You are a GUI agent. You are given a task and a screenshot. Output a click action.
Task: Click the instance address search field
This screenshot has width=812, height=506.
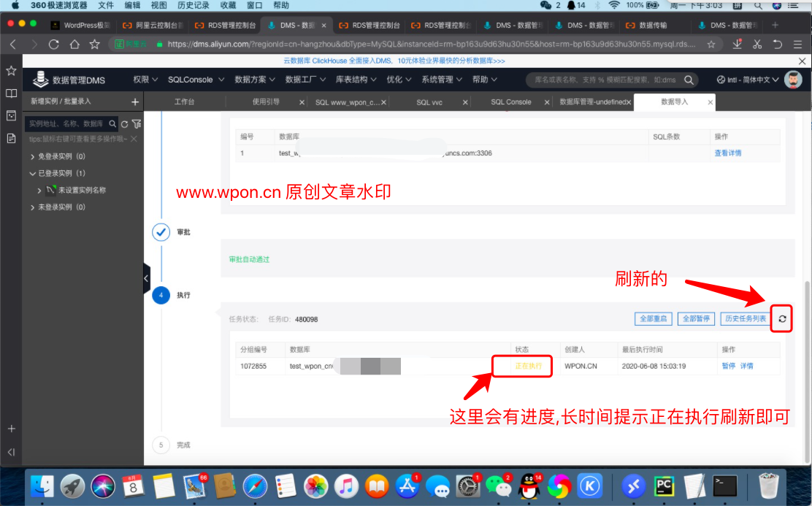point(66,124)
